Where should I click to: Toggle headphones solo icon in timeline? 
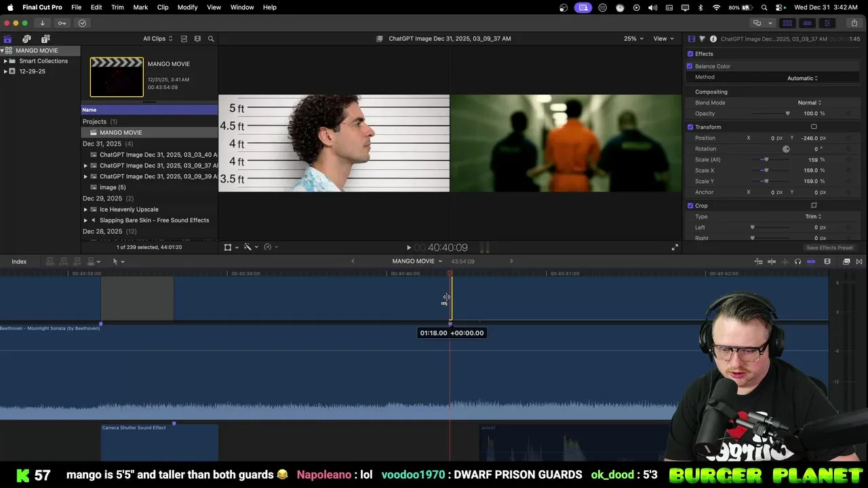(x=797, y=262)
